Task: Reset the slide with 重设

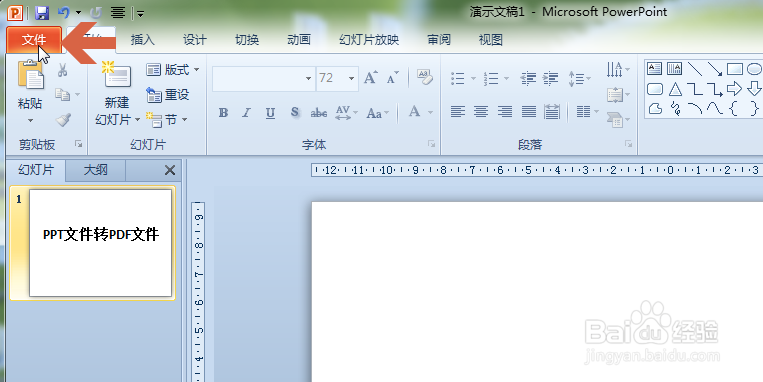Action: coord(168,94)
